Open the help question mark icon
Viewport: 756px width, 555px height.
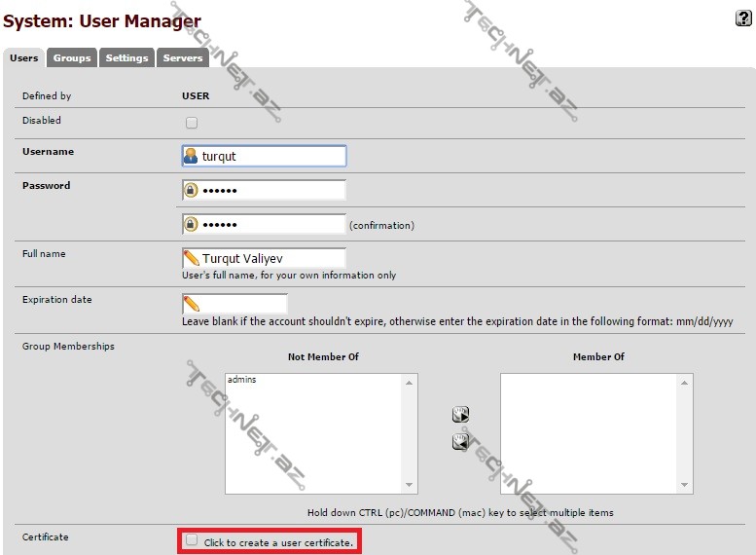coord(744,18)
